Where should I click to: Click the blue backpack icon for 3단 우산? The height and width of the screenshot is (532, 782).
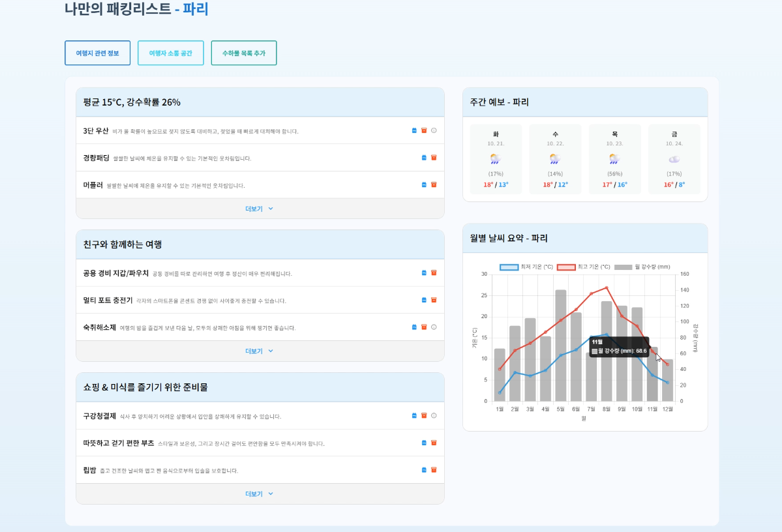[x=414, y=130]
